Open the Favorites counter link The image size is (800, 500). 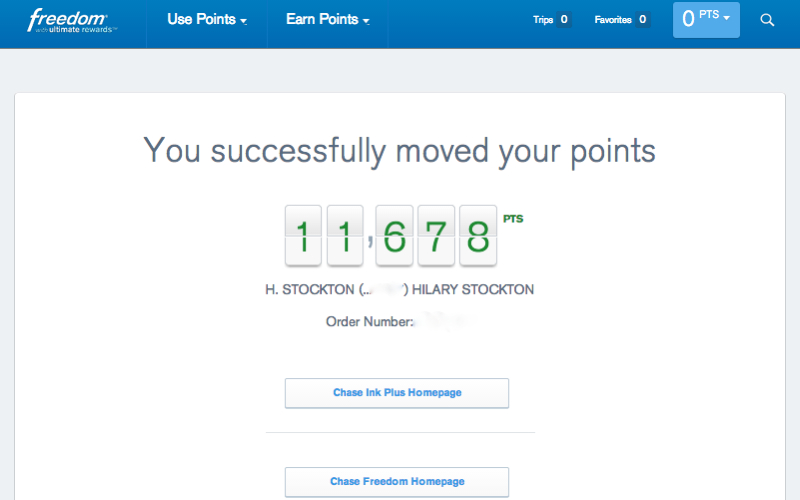622,19
